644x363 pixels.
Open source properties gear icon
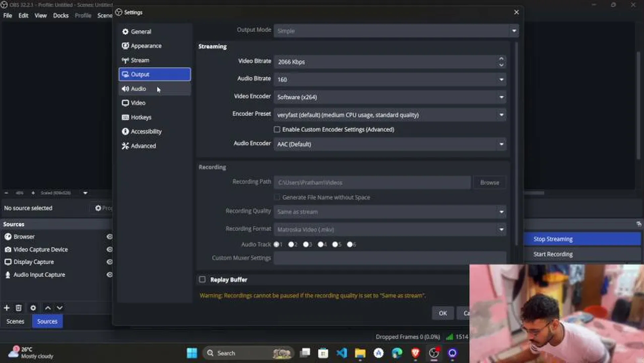click(x=33, y=308)
